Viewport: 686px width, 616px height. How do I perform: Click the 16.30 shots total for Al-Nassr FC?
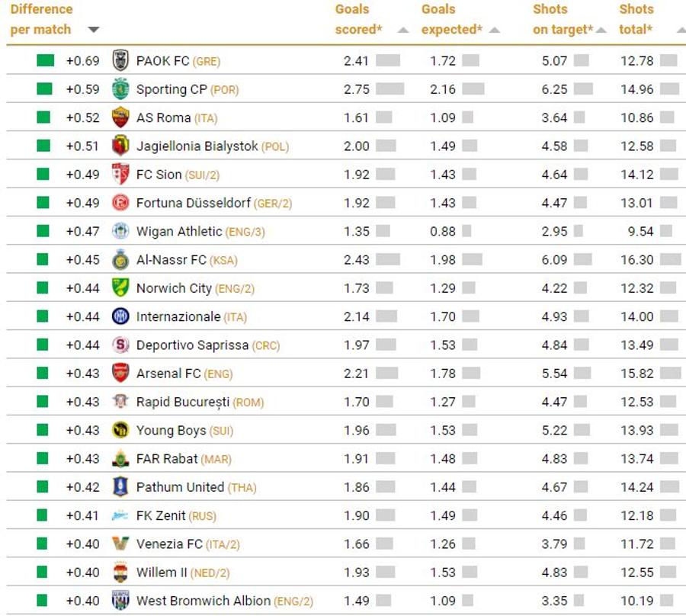coord(637,260)
